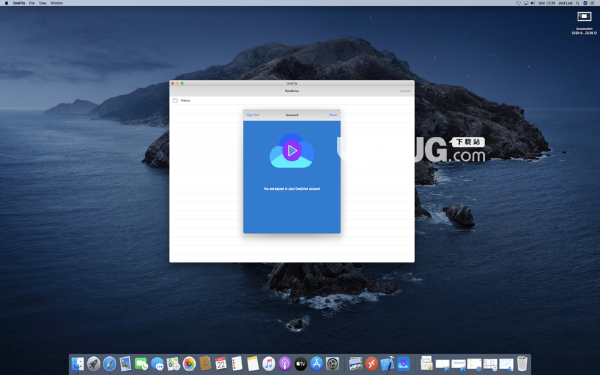Open Messages from the Dock
The width and height of the screenshot is (600, 375).
coord(157,364)
